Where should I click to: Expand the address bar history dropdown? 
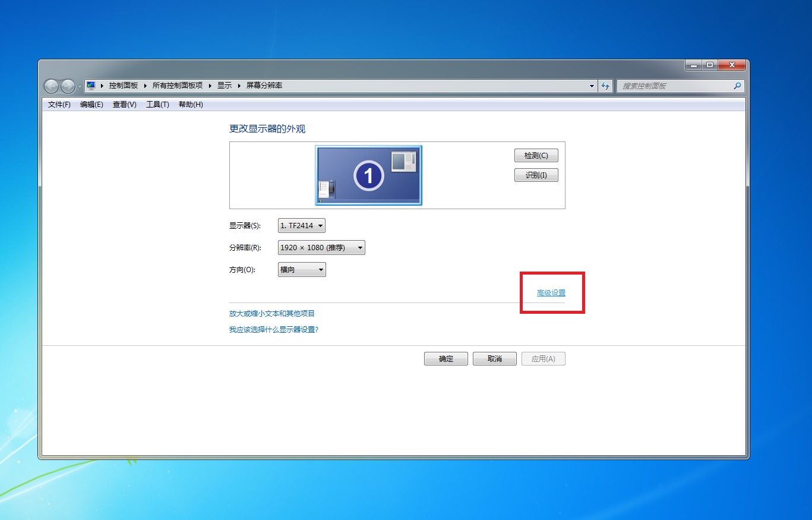[x=592, y=86]
